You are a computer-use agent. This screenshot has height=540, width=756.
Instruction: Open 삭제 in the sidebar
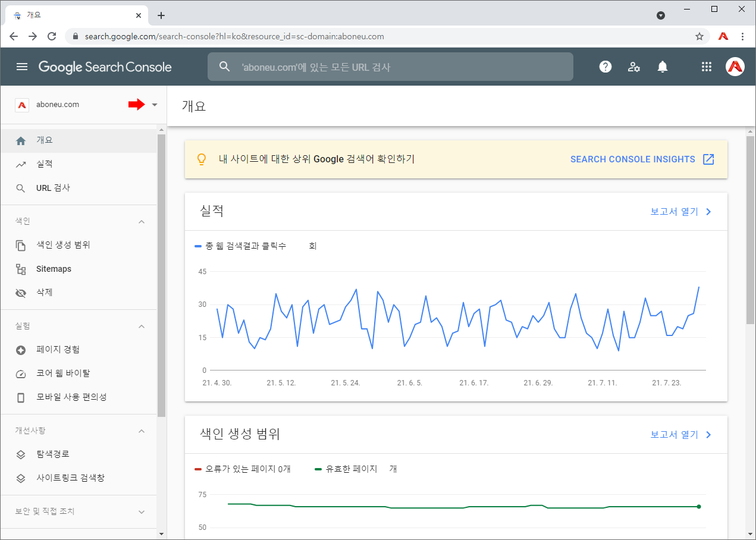pos(79,293)
